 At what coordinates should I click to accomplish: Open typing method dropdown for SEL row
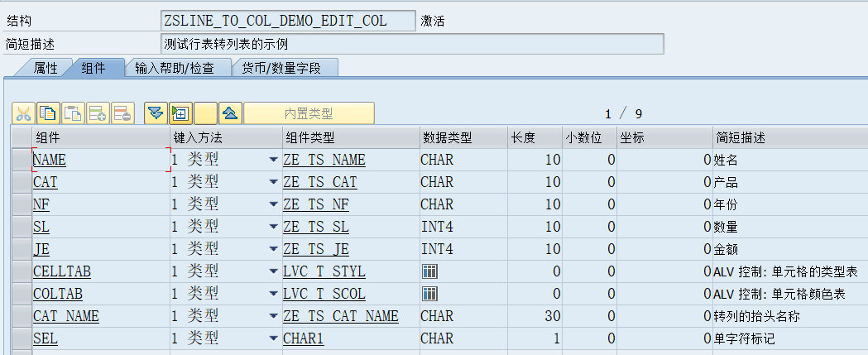click(x=273, y=338)
